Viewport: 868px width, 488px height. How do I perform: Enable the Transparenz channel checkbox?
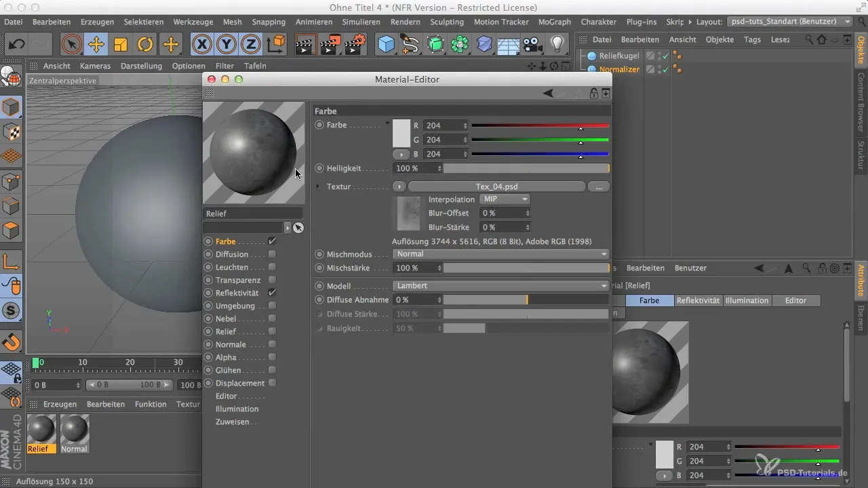point(272,280)
